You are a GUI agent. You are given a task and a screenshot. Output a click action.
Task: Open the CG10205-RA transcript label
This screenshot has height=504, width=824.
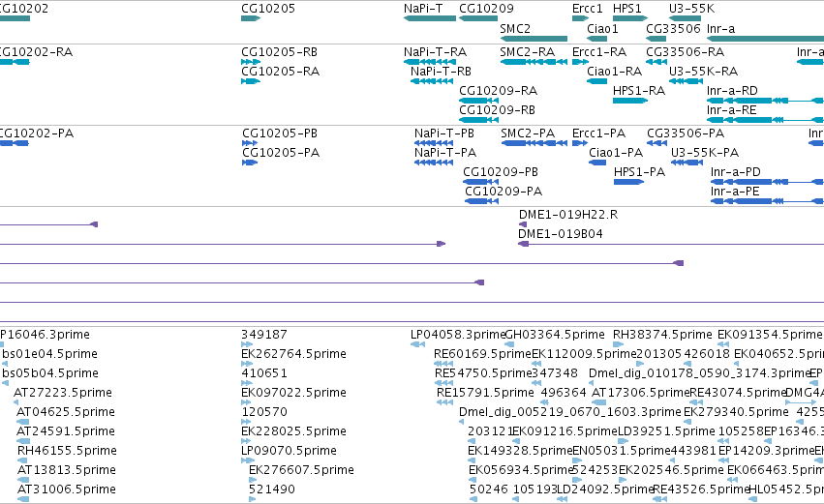[280, 72]
